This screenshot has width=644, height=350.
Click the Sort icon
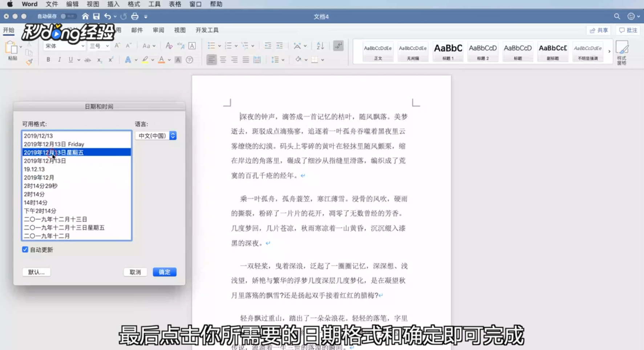(320, 46)
